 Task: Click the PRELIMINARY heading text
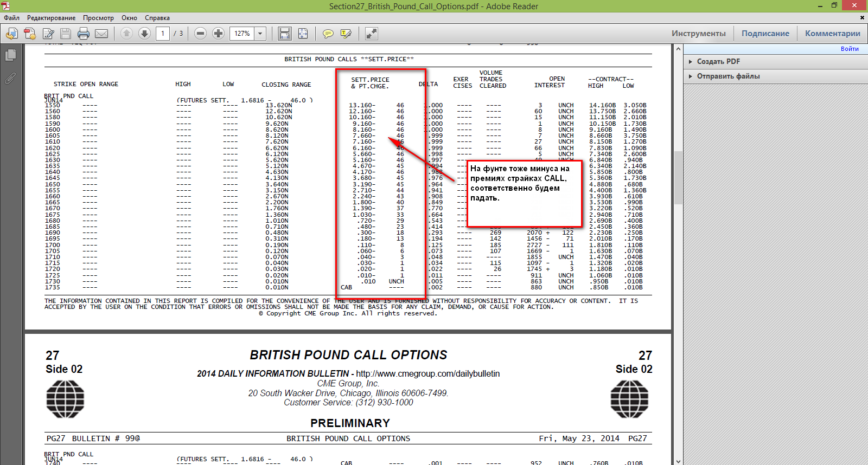tap(350, 423)
